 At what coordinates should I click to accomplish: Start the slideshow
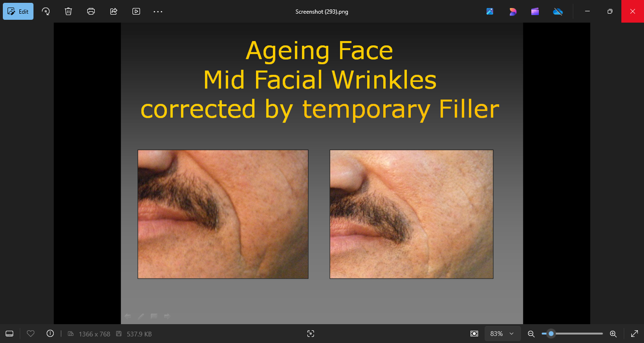(x=136, y=11)
